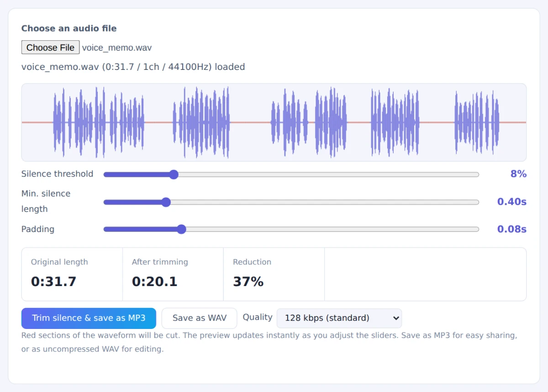Click the After trimming label
This screenshot has width=548, height=392.
click(160, 262)
